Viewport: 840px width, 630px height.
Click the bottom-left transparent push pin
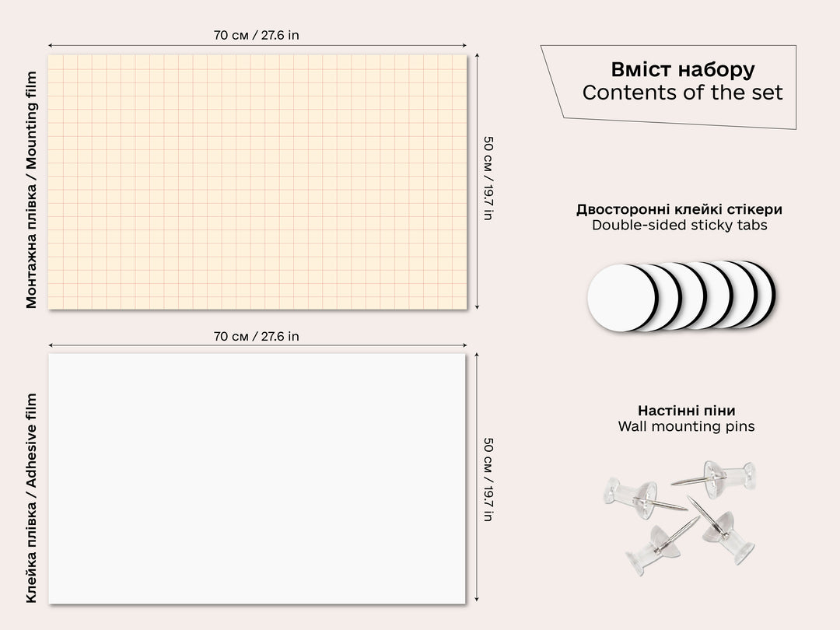pyautogui.click(x=652, y=548)
